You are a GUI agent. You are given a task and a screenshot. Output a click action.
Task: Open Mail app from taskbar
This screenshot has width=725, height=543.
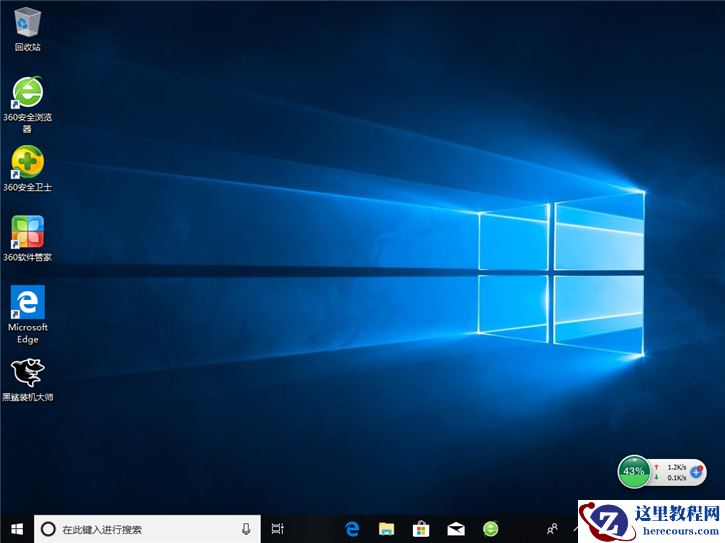click(x=455, y=529)
